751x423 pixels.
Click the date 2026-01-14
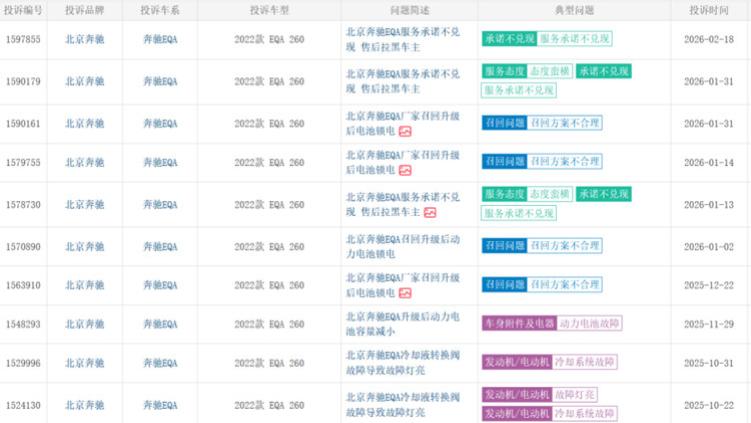[709, 162]
